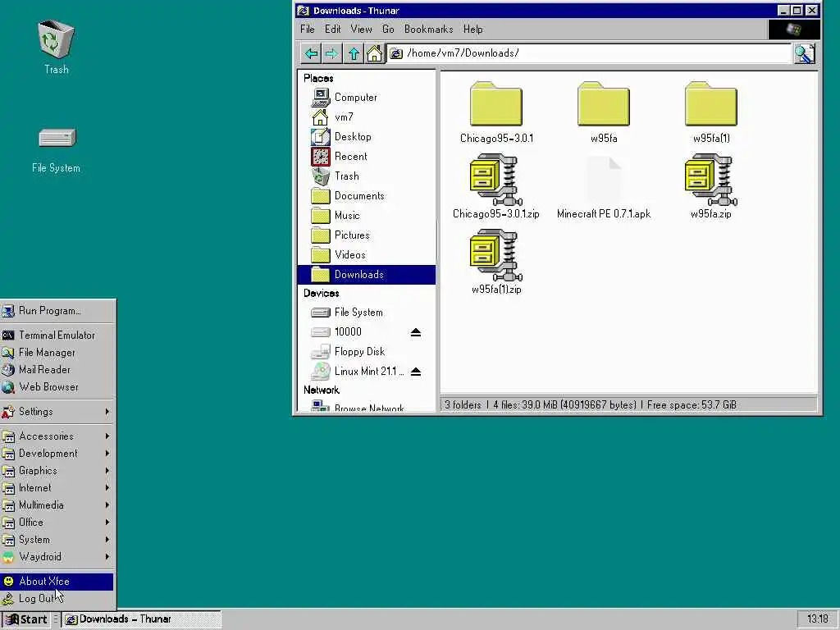
Task: Open the Go menu in Thunar
Action: click(388, 30)
